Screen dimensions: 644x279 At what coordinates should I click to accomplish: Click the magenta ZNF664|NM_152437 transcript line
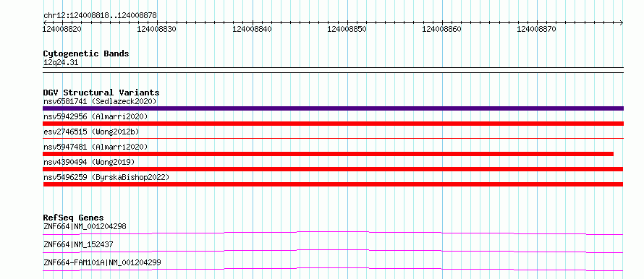tap(333, 251)
